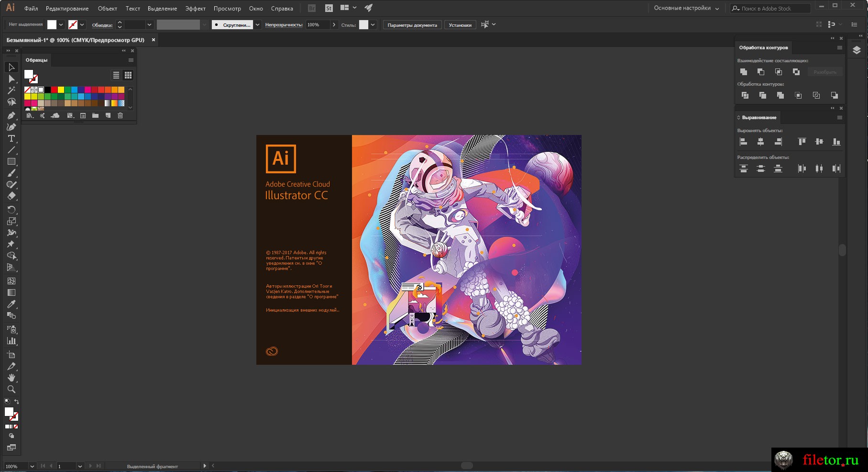Select the Artboard tool
The image size is (868, 472).
pyautogui.click(x=11, y=355)
